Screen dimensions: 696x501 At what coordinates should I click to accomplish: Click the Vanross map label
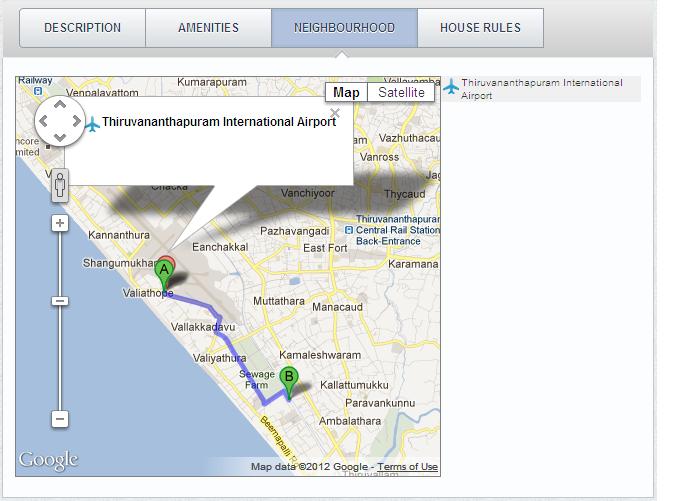[x=380, y=157]
